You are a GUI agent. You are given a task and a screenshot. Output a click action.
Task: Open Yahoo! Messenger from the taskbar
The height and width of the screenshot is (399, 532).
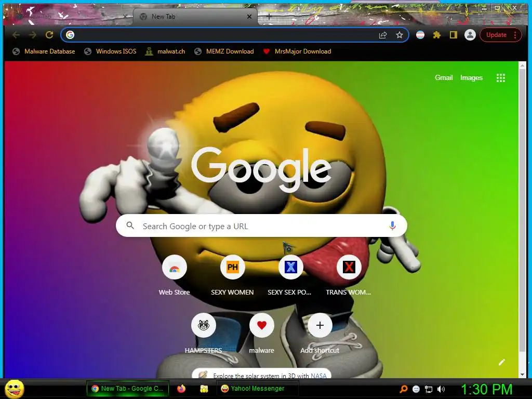257,389
